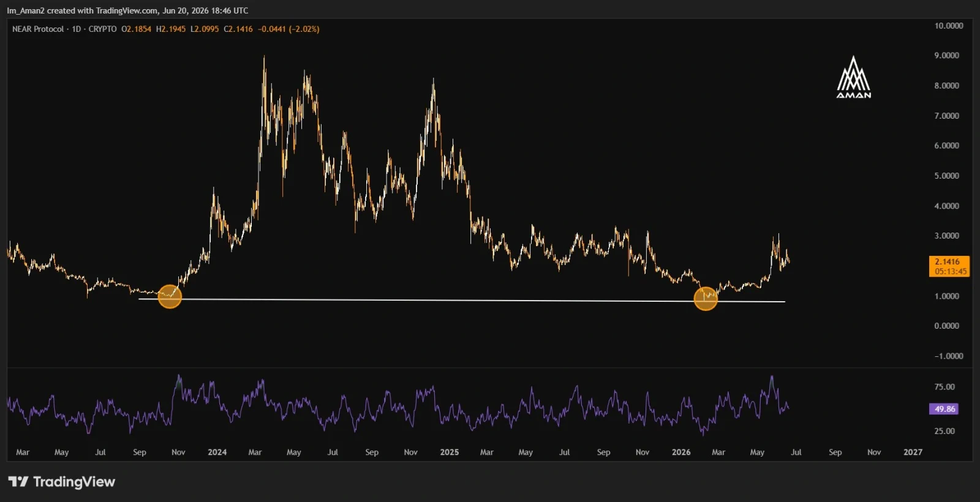980x502 pixels.
Task: Click the NEAR Protocol symbol title
Action: pyautogui.click(x=38, y=29)
